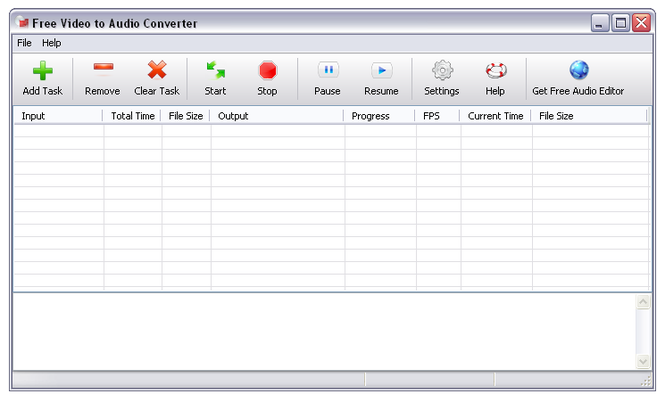This screenshot has width=665, height=402.
Task: Start conversion with the green arrows icon
Action: point(215,70)
